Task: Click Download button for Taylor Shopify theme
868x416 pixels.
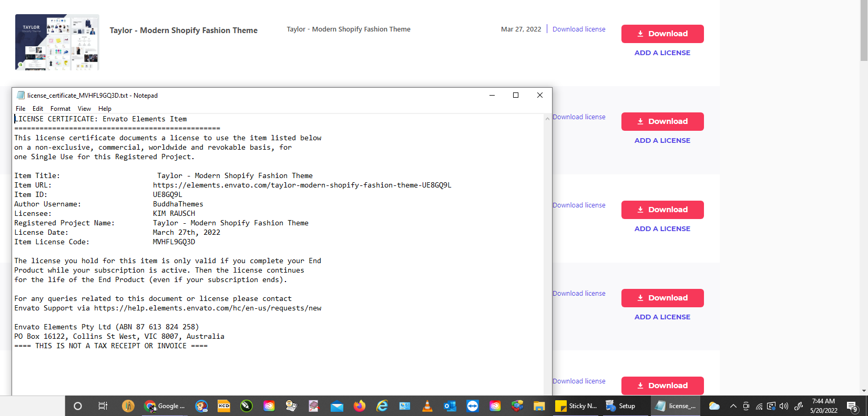Action: point(662,34)
